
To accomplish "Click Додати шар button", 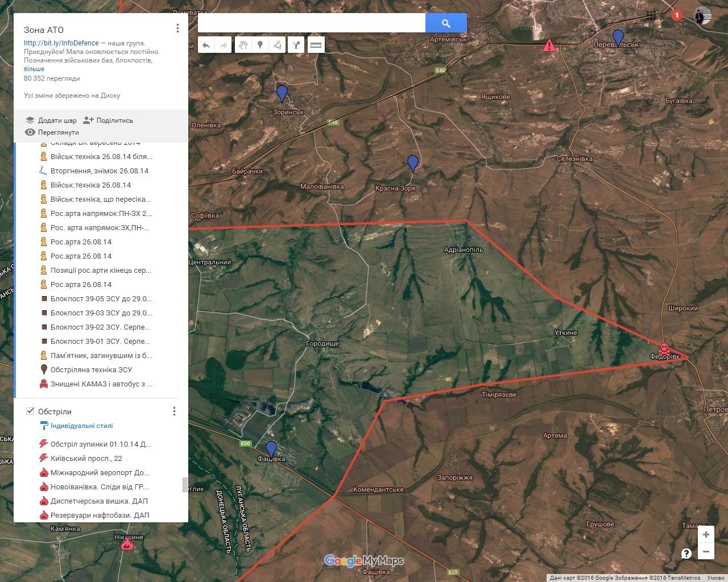I will click(51, 120).
